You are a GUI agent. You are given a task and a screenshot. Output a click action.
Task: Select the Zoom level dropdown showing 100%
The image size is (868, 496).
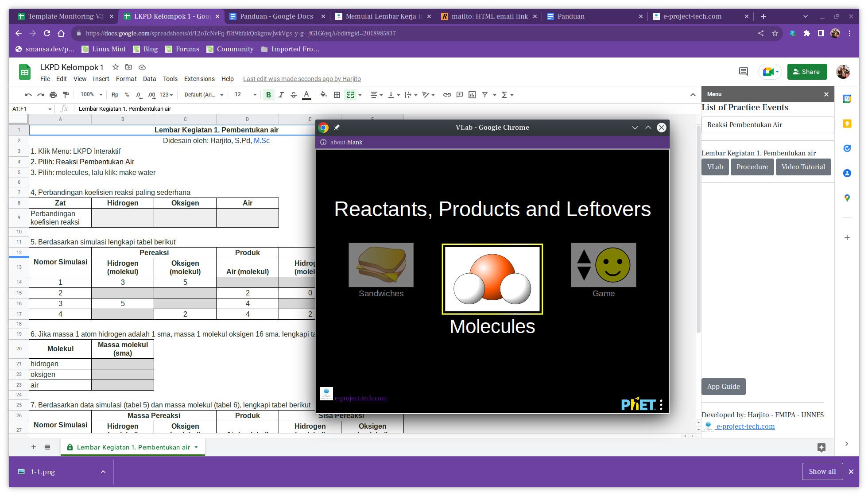pos(91,94)
